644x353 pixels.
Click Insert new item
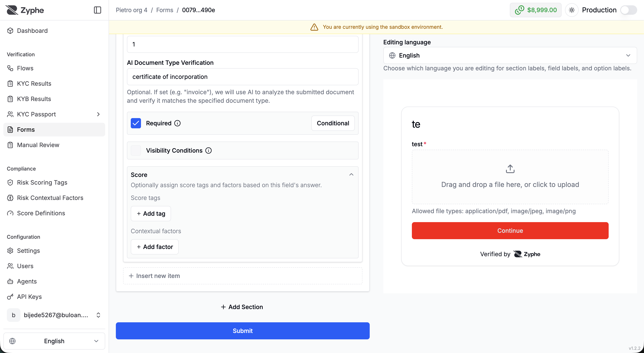(243, 276)
